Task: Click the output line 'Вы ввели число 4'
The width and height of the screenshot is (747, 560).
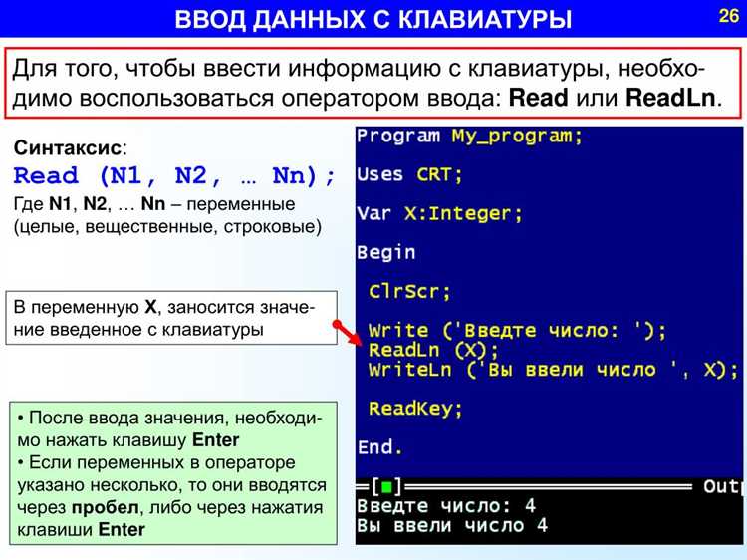Action: click(x=451, y=526)
